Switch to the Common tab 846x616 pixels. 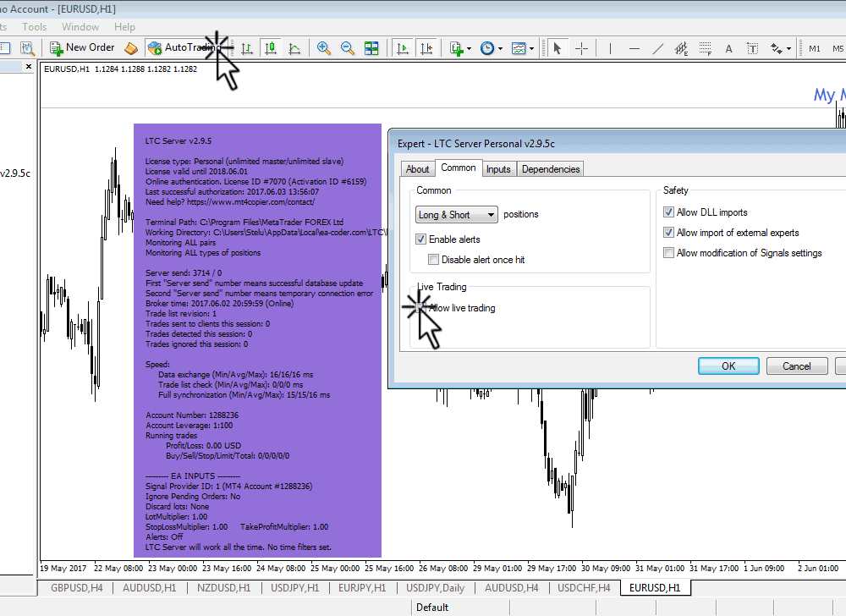coord(458,168)
